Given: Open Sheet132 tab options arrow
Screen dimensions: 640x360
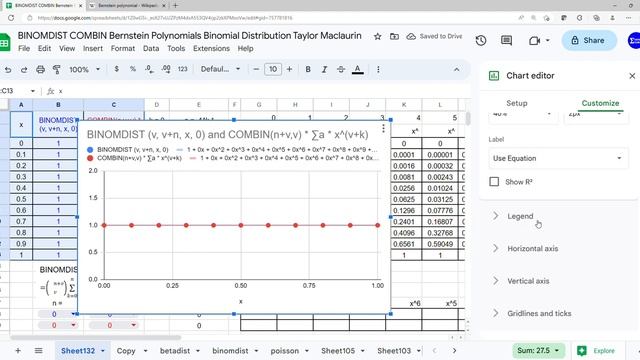Looking at the screenshot, I should pos(103,351).
